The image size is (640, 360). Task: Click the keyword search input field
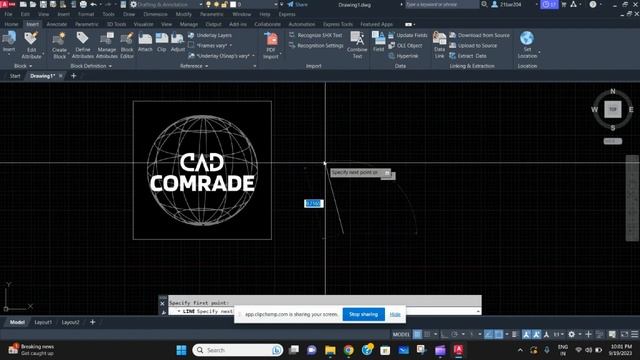441,4
